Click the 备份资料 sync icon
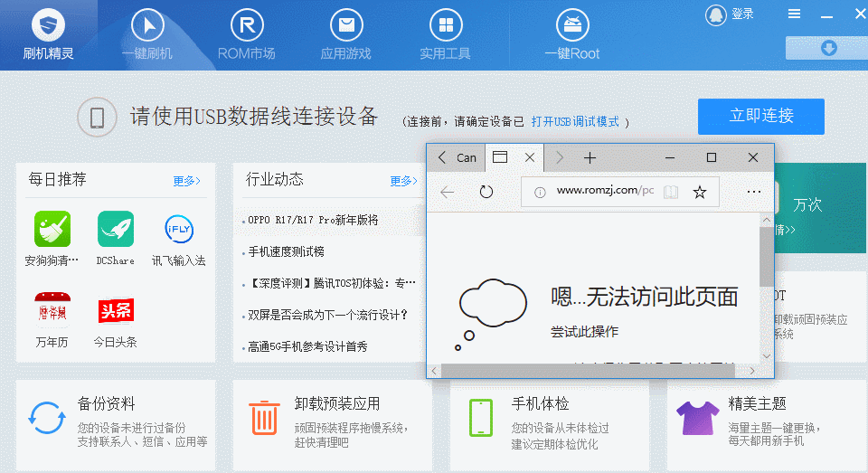Image resolution: width=868 pixels, height=473 pixels. tap(46, 418)
